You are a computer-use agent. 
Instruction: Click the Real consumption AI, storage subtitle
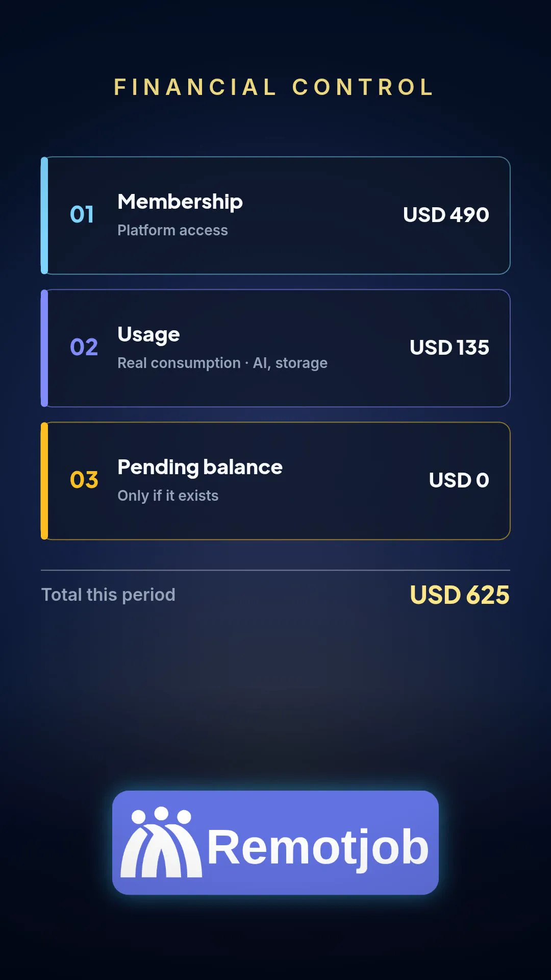coord(222,363)
